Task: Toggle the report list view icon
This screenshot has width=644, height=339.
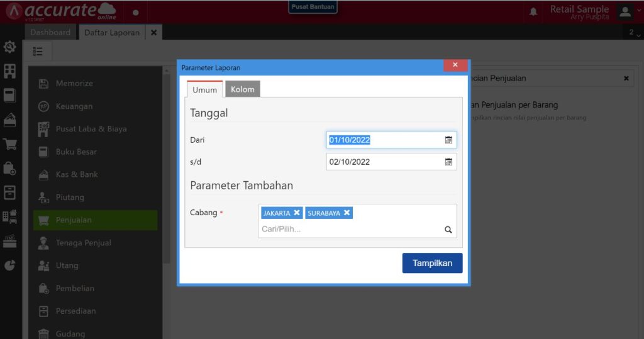Action: 38,52
